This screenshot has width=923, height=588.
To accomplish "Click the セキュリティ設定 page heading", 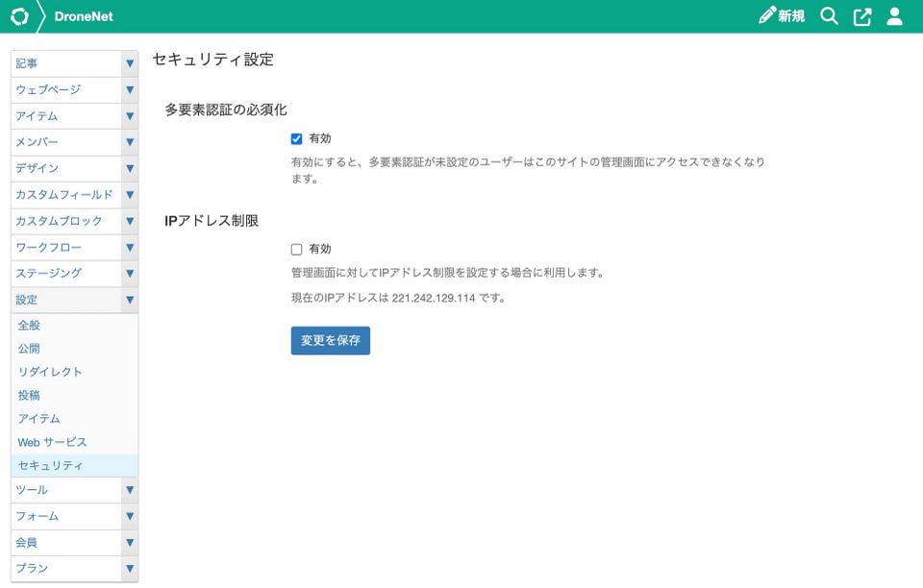I will tap(213, 60).
